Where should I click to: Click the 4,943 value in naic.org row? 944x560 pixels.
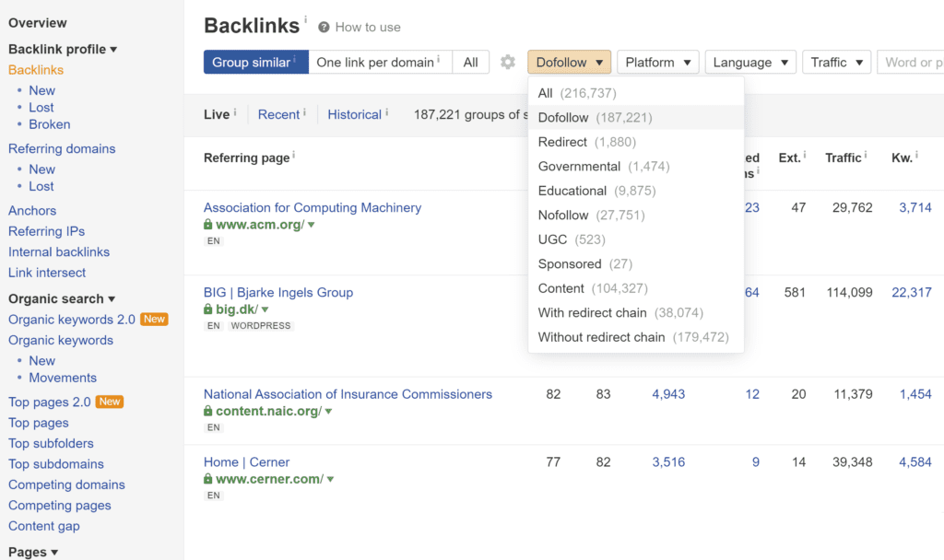668,394
